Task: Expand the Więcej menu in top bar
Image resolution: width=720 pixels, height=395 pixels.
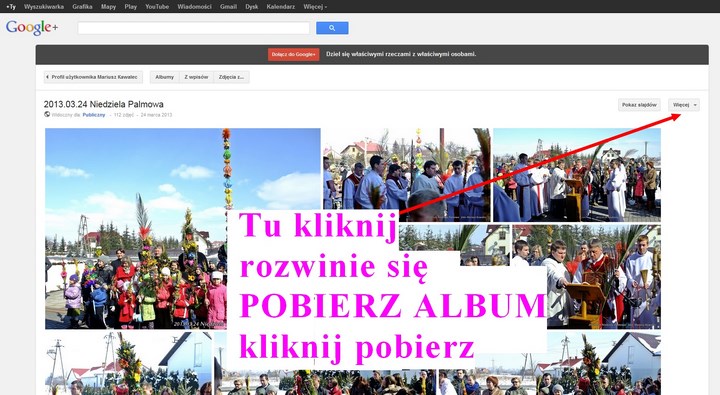Action: coord(315,6)
